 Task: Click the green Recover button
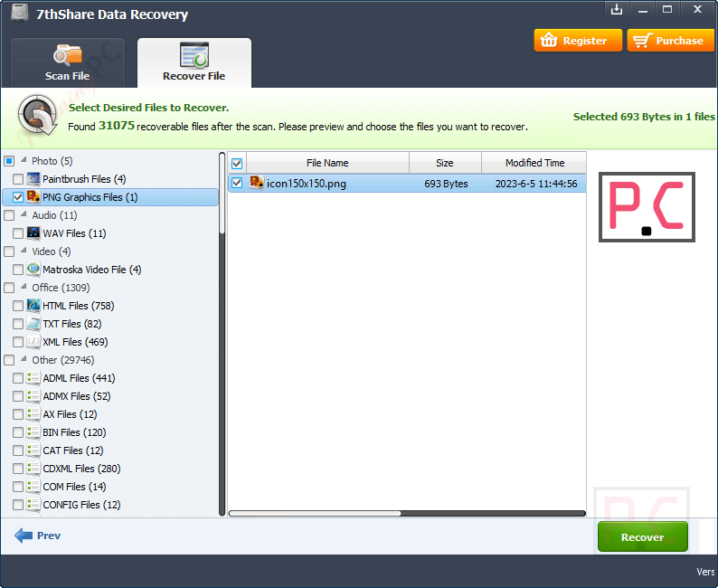click(642, 536)
